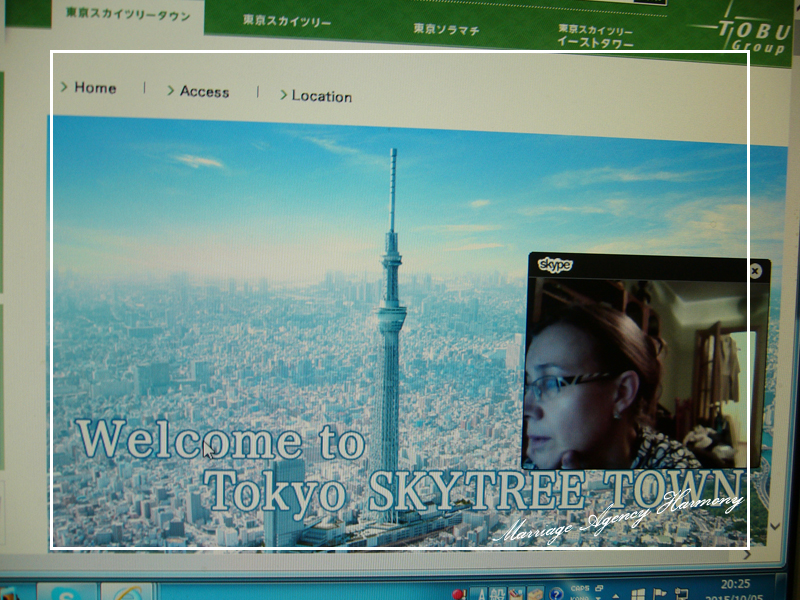Click the horizontal scrollbar right arrow
The image size is (800, 600).
pos(747,554)
